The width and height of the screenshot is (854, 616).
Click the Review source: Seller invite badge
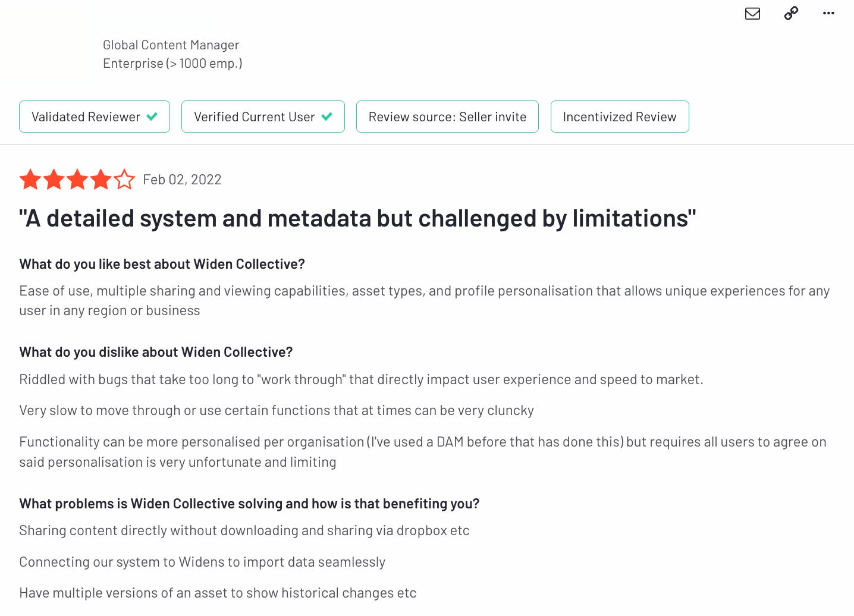pyautogui.click(x=447, y=117)
